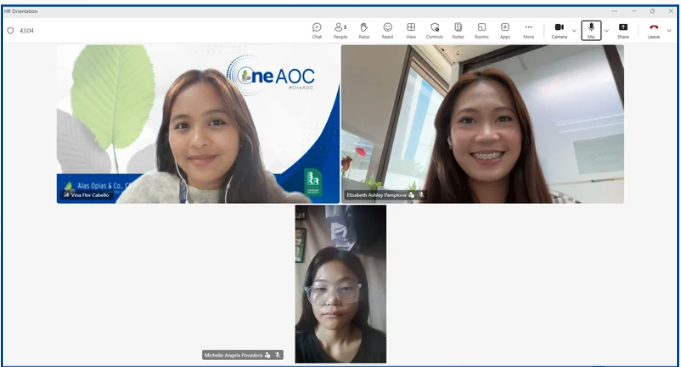Expand microphone options dropdown arrow

607,31
